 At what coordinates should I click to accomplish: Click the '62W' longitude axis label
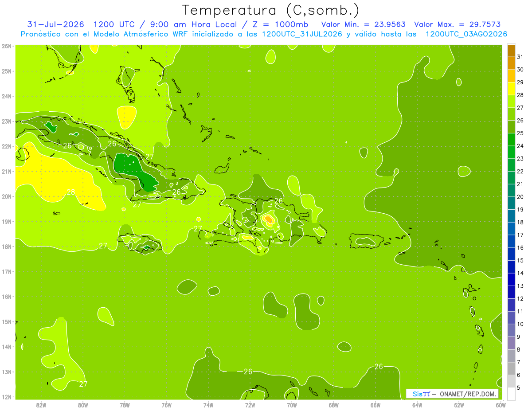(459, 405)
